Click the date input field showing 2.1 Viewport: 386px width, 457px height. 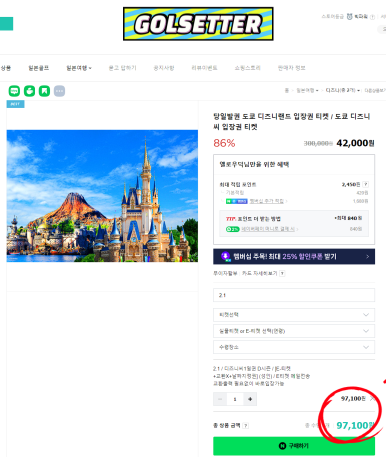coord(294,295)
